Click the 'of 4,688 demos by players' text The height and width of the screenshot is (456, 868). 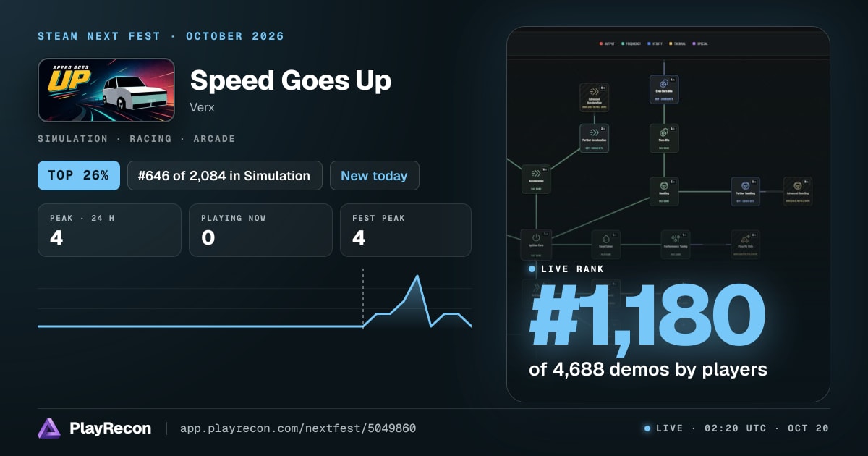(648, 369)
